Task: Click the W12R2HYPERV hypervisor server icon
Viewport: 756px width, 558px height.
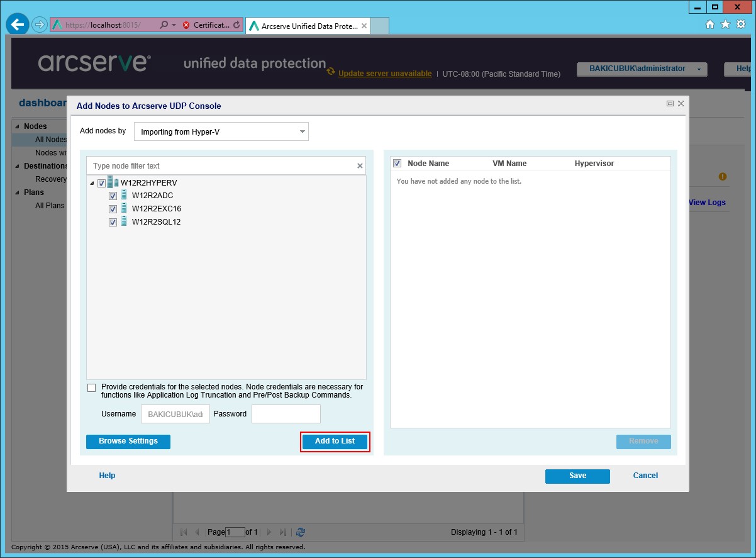Action: [x=113, y=182]
